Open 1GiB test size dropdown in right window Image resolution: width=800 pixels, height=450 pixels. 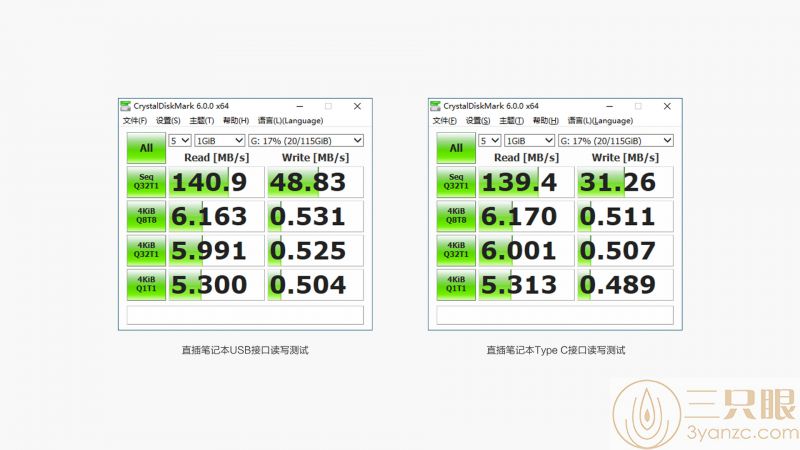click(x=529, y=140)
